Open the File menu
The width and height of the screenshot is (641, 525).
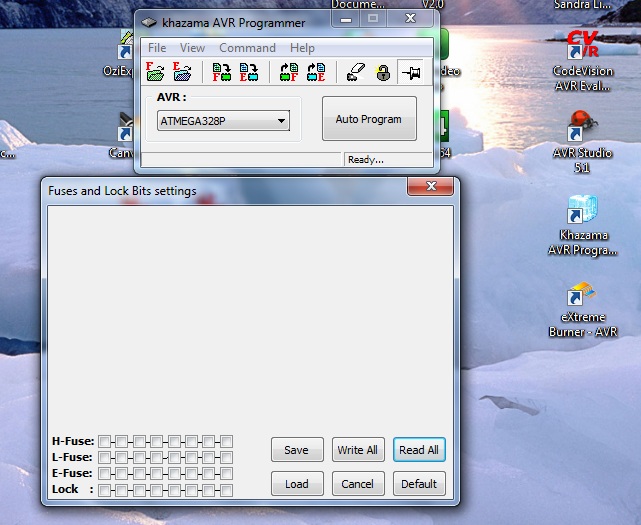[157, 47]
